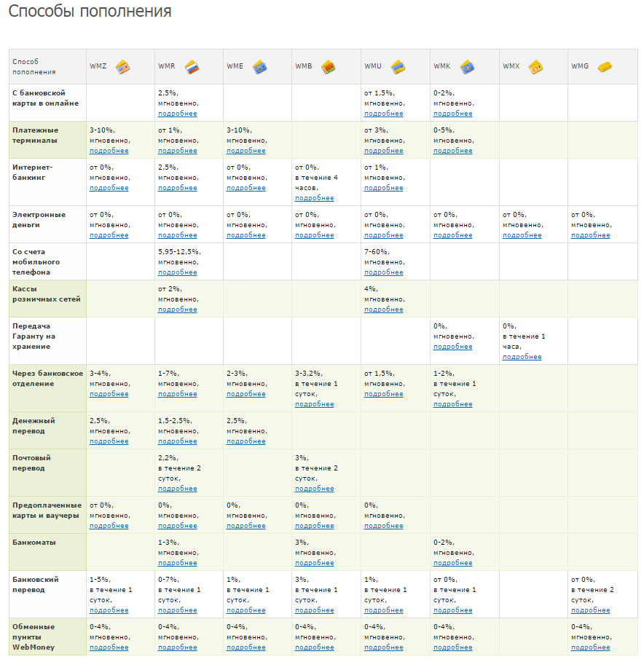Open подробнее for WMZ bank transfer

coord(109,610)
